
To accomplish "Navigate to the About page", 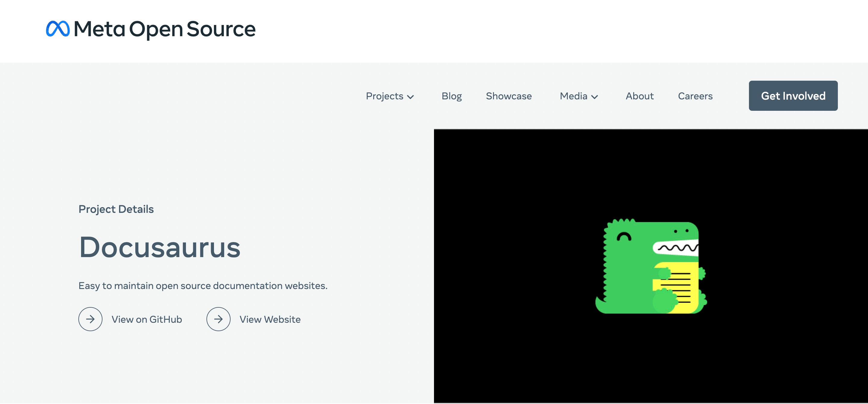I will tap(640, 96).
